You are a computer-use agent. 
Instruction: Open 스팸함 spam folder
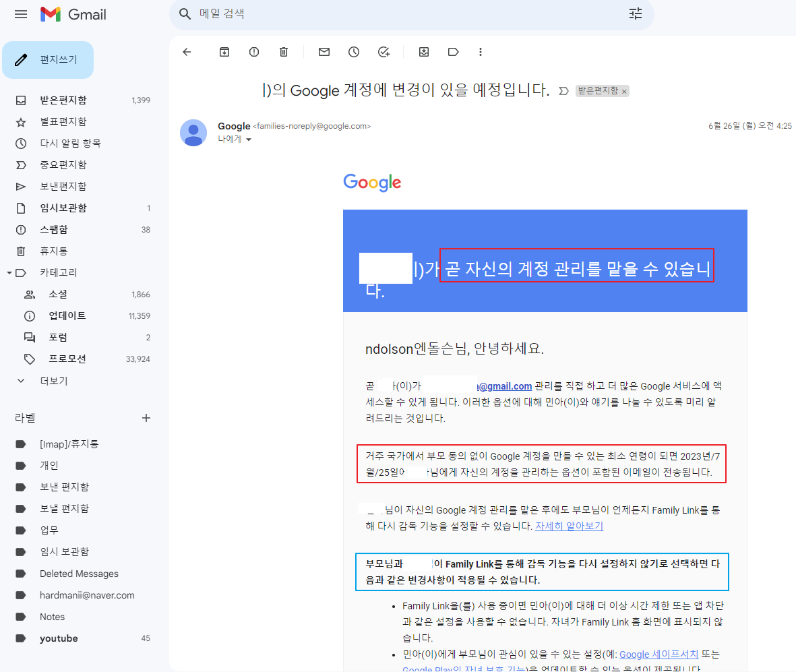[x=82, y=229]
